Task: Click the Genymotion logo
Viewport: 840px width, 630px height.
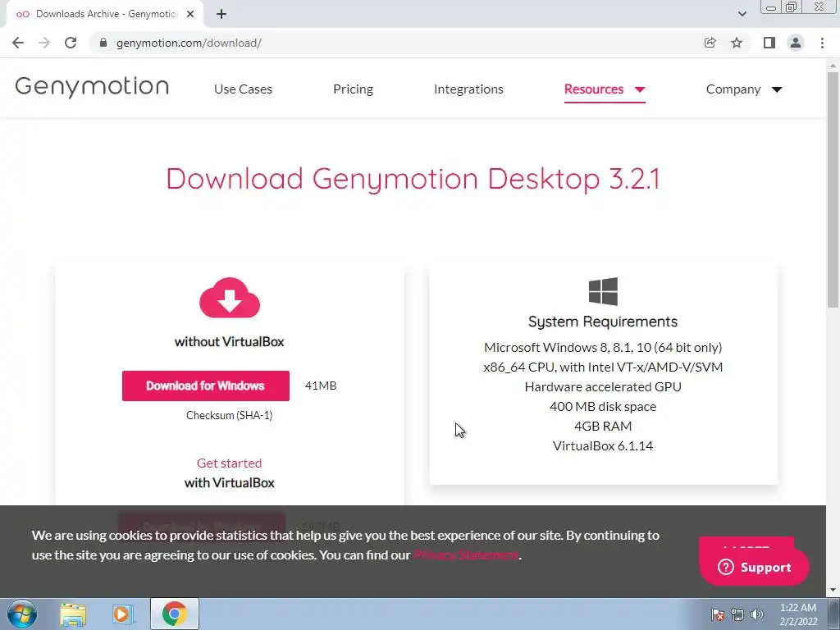Action: [92, 87]
